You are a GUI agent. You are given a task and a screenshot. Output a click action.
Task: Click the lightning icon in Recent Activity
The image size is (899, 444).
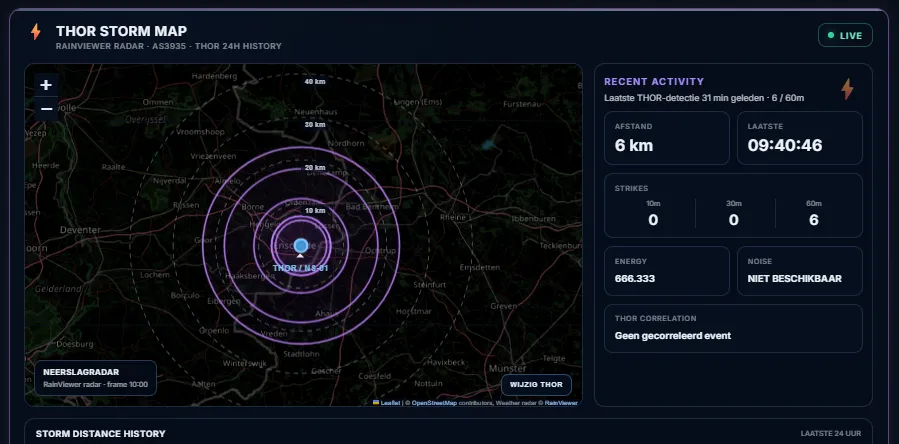847,89
